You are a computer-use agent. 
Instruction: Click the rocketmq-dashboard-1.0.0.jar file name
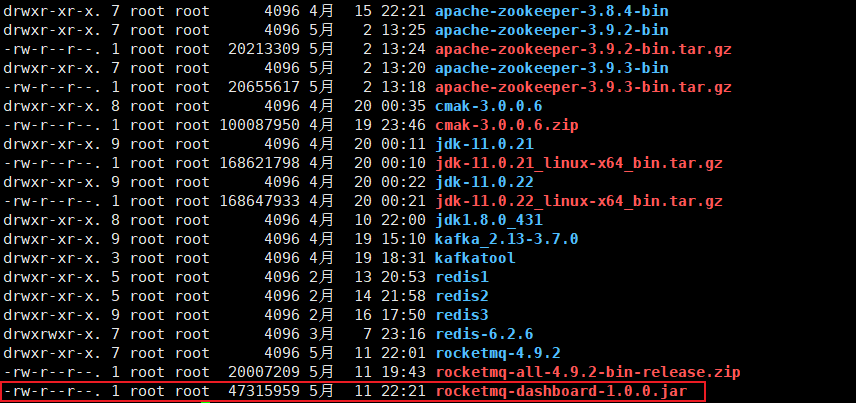pyautogui.click(x=561, y=391)
